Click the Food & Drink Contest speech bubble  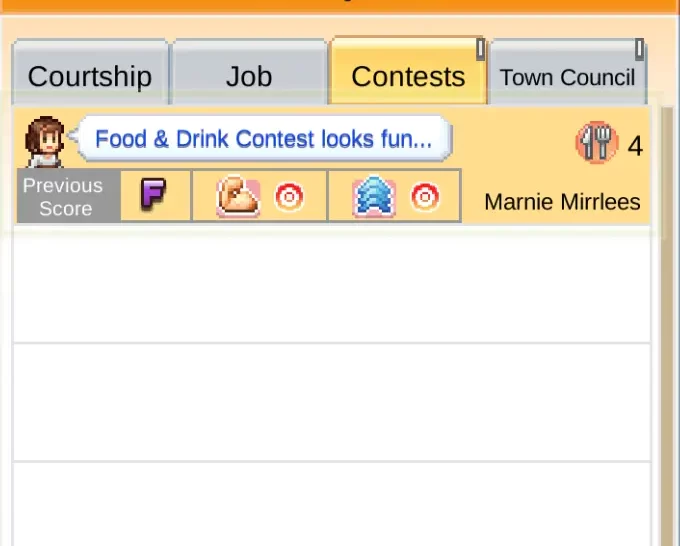264,139
